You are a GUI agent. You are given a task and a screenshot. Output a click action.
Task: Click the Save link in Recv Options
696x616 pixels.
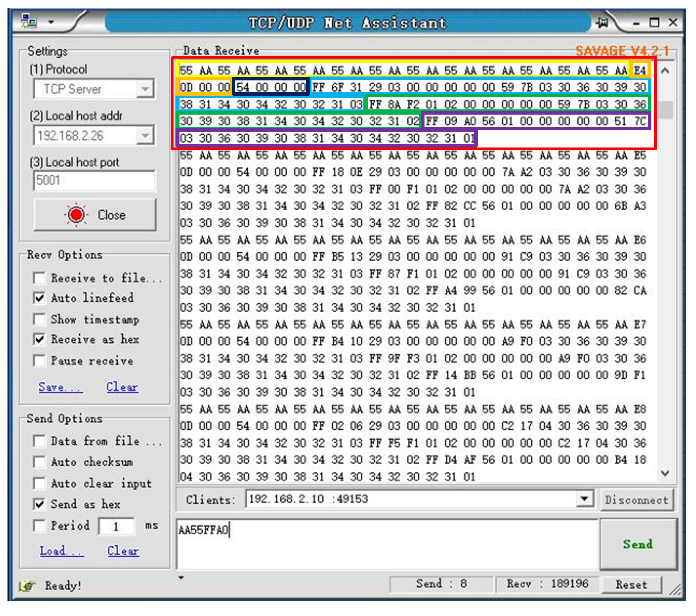(x=60, y=387)
